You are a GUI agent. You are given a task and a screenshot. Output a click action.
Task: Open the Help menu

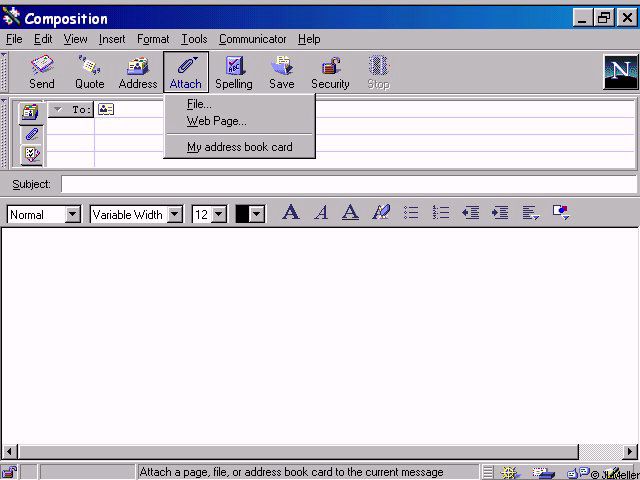pyautogui.click(x=309, y=39)
